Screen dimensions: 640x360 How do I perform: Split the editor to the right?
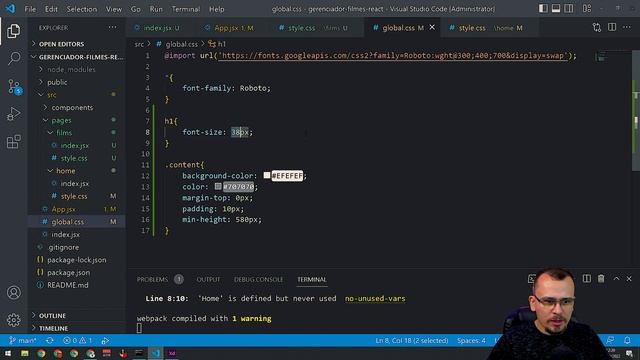pyautogui.click(x=612, y=27)
